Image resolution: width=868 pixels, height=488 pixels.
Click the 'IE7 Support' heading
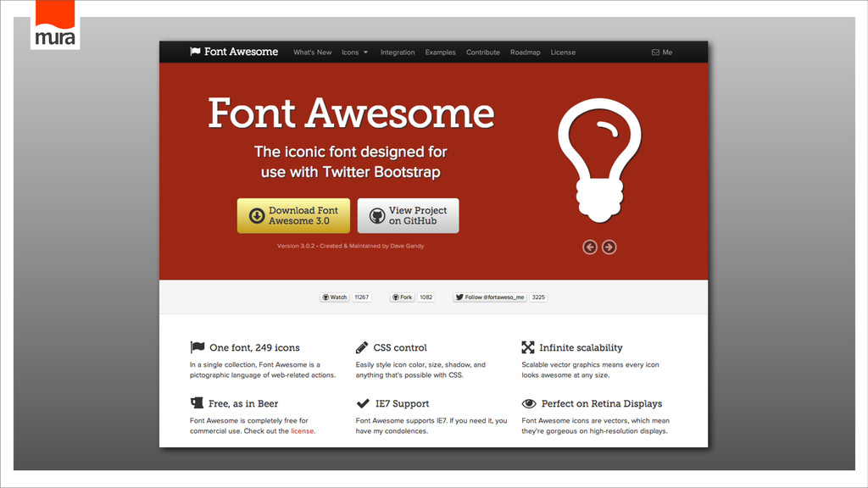click(402, 403)
